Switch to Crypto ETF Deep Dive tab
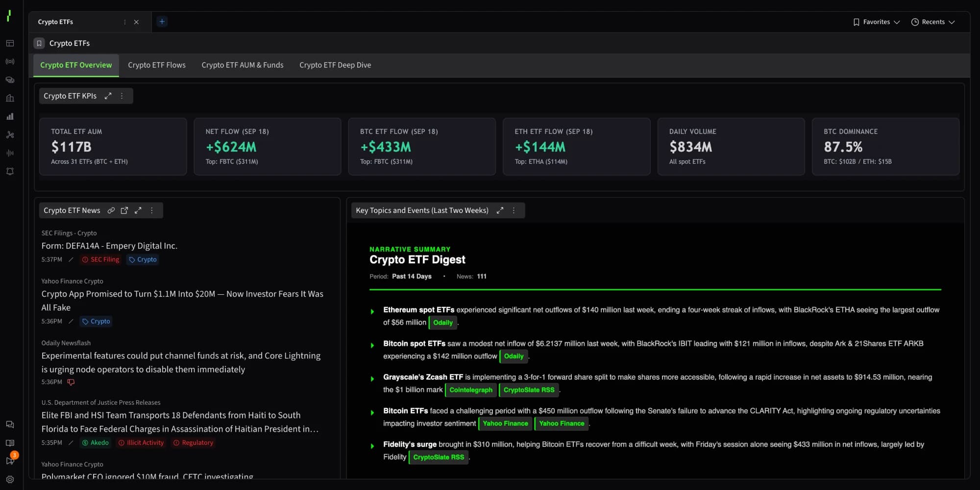This screenshot has height=490, width=980. pyautogui.click(x=335, y=65)
